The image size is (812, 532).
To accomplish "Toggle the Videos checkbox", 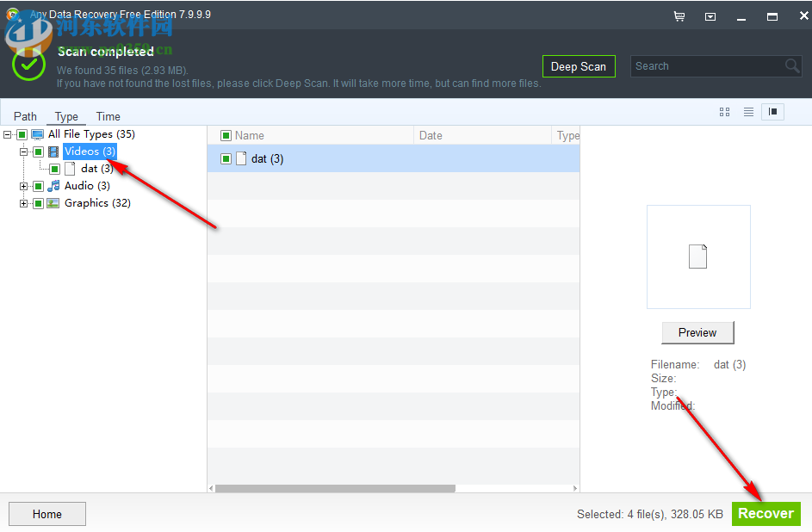I will pos(39,152).
